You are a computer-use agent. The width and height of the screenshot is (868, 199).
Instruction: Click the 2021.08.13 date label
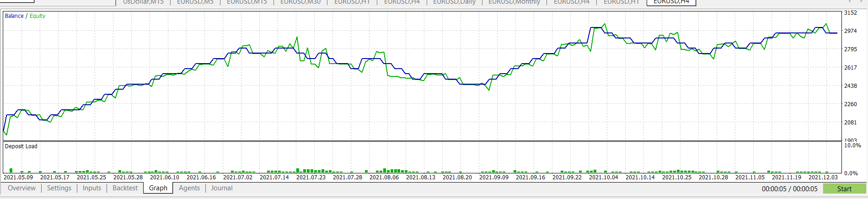[x=421, y=177]
